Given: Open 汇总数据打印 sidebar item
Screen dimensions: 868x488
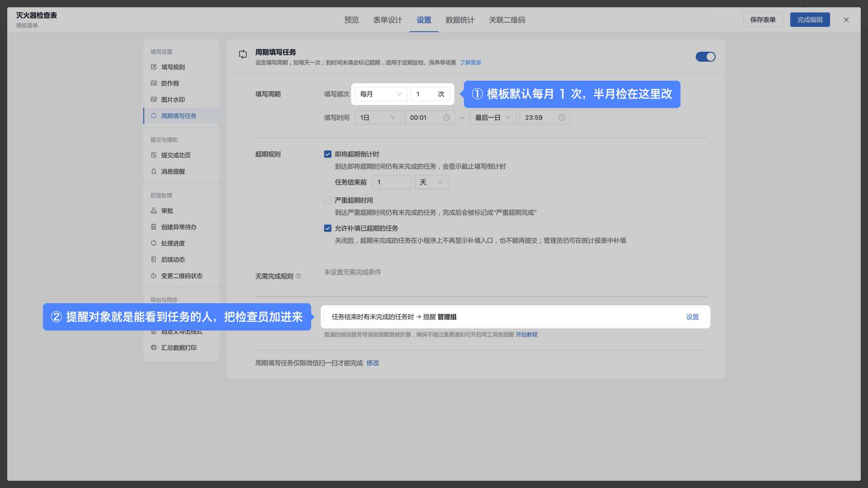Looking at the screenshot, I should tap(181, 348).
